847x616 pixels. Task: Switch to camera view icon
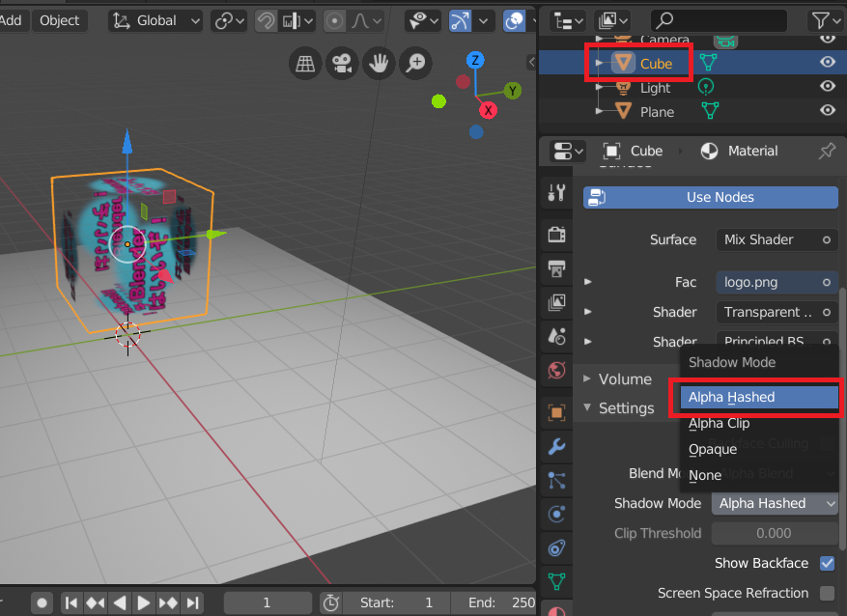pyautogui.click(x=342, y=63)
